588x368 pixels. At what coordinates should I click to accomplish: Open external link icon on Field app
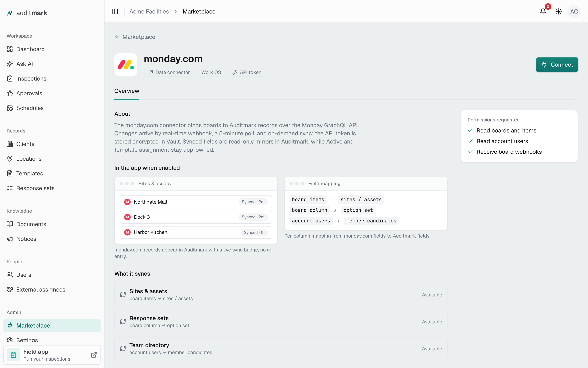94,355
